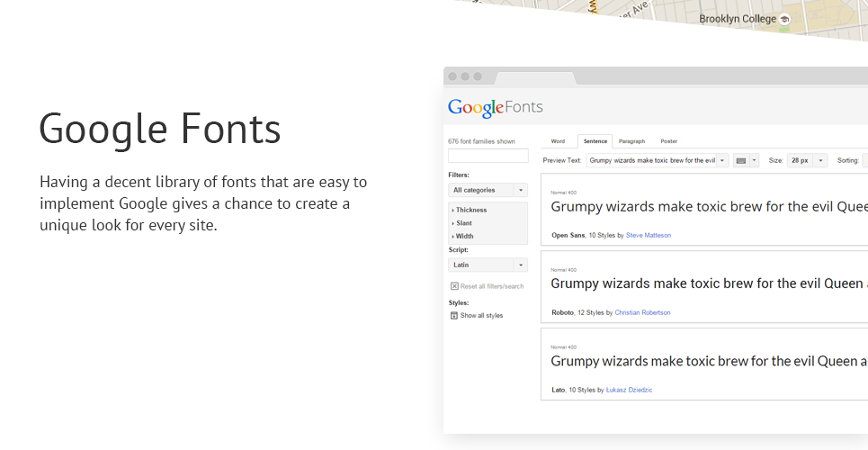The height and width of the screenshot is (450, 868).
Task: Expand the Thickness filter
Action: 470,210
